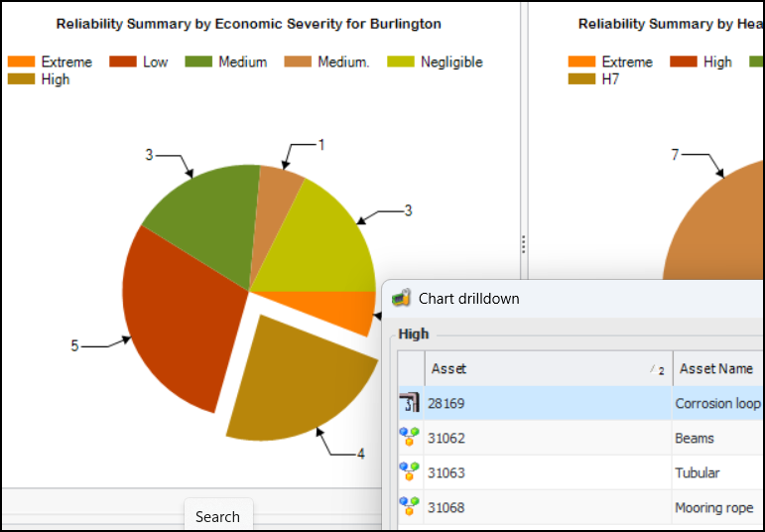Click the Mooring rope asset name cell
Image resolution: width=765 pixels, height=532 pixels.
(x=718, y=507)
